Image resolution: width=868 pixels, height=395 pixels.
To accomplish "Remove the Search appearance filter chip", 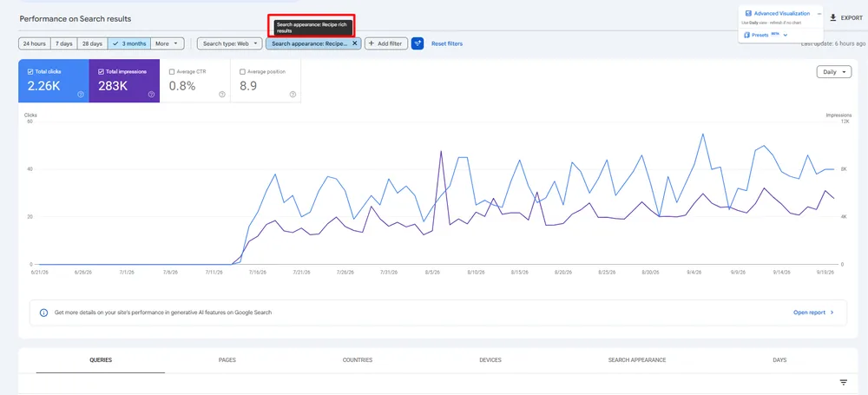I will pos(354,43).
